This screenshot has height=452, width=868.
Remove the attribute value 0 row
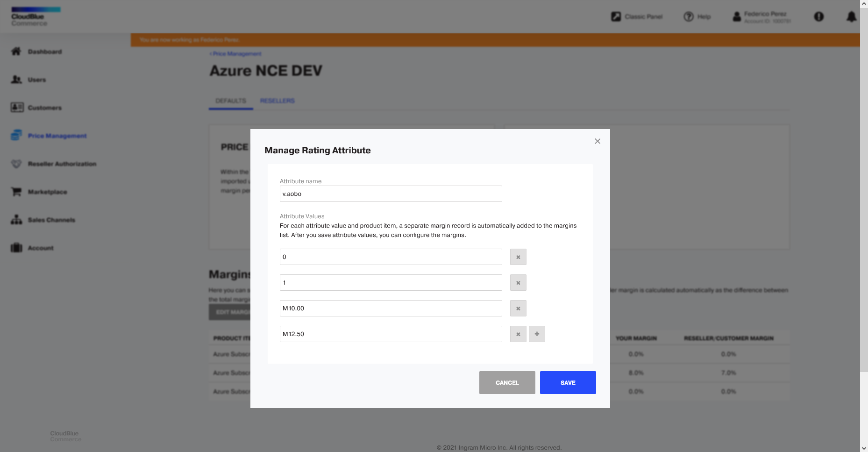[518, 257]
